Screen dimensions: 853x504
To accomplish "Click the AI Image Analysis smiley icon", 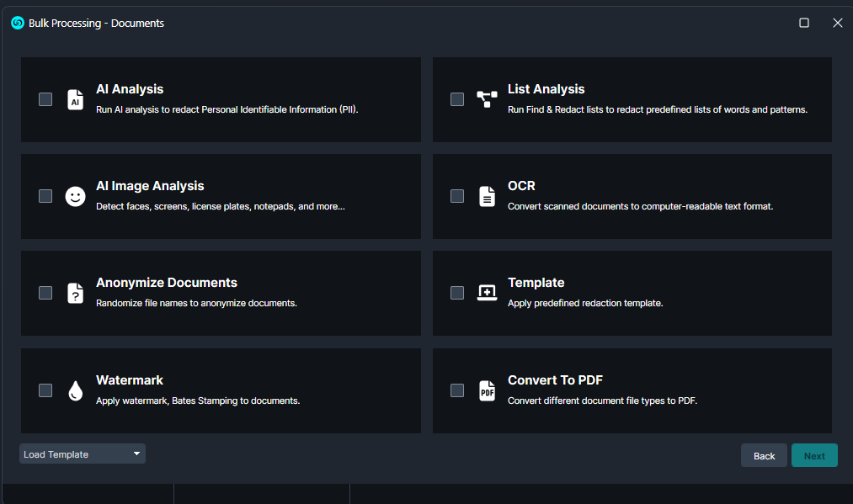I will 76,196.
